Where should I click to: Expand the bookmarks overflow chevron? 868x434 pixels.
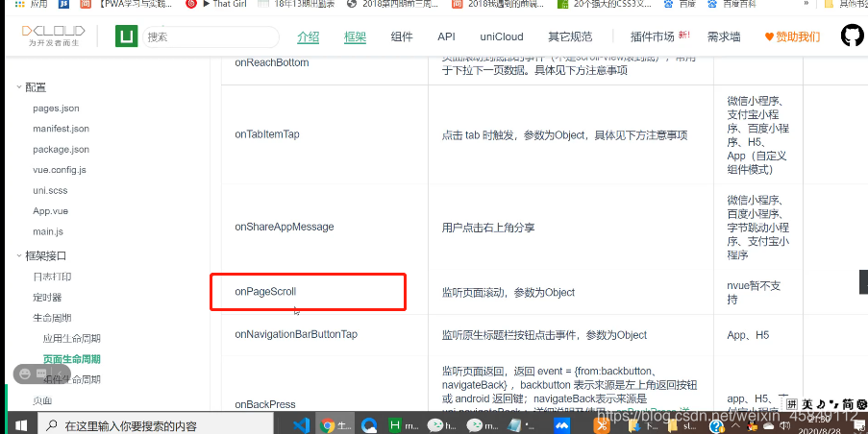[806, 3]
